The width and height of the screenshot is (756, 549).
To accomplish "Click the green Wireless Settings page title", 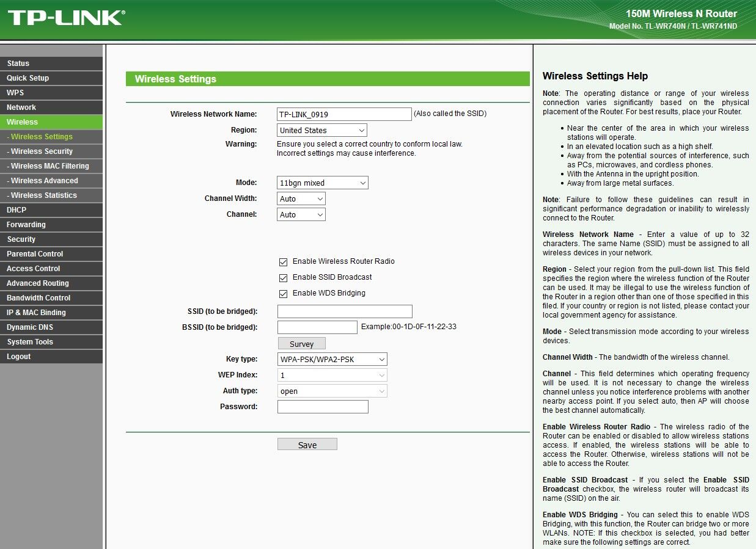I will point(175,79).
